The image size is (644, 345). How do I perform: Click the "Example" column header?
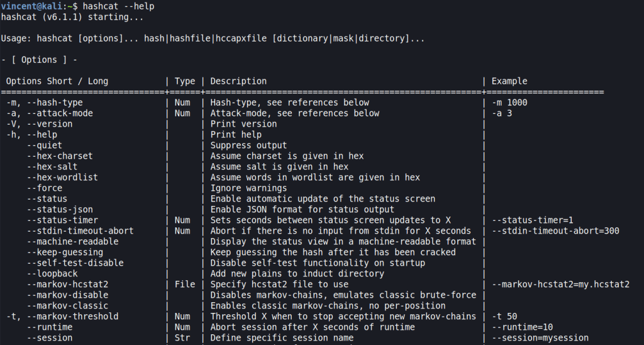[509, 81]
